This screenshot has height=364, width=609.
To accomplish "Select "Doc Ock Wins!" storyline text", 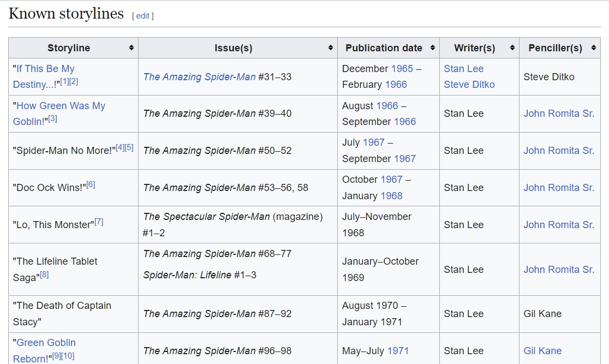I will 49,188.
